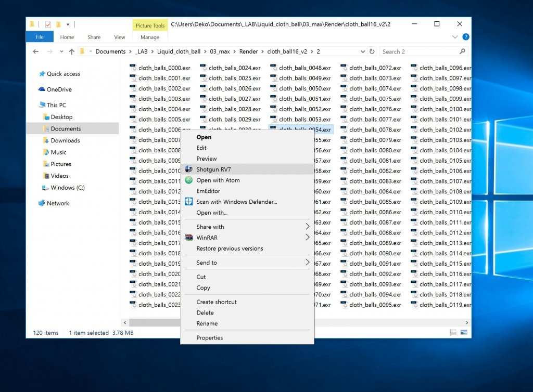Click the Windows Defender shield icon
This screenshot has width=533, height=392.
tap(188, 202)
